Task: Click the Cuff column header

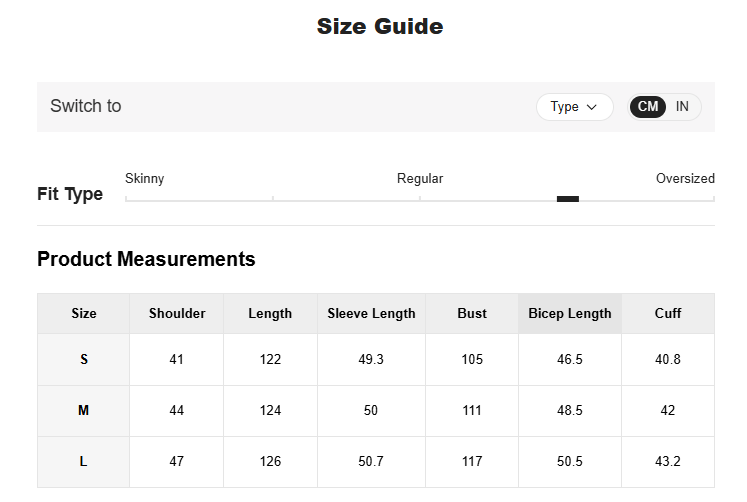Action: [668, 313]
